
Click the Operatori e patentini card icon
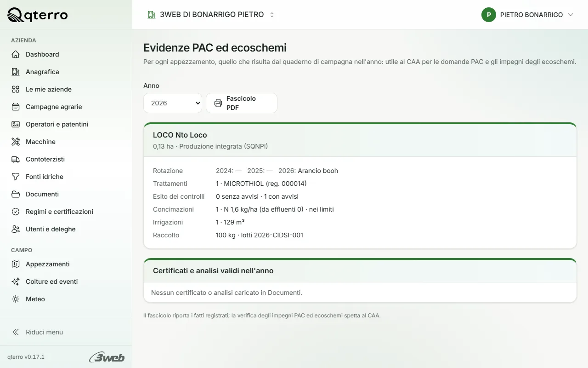(16, 124)
